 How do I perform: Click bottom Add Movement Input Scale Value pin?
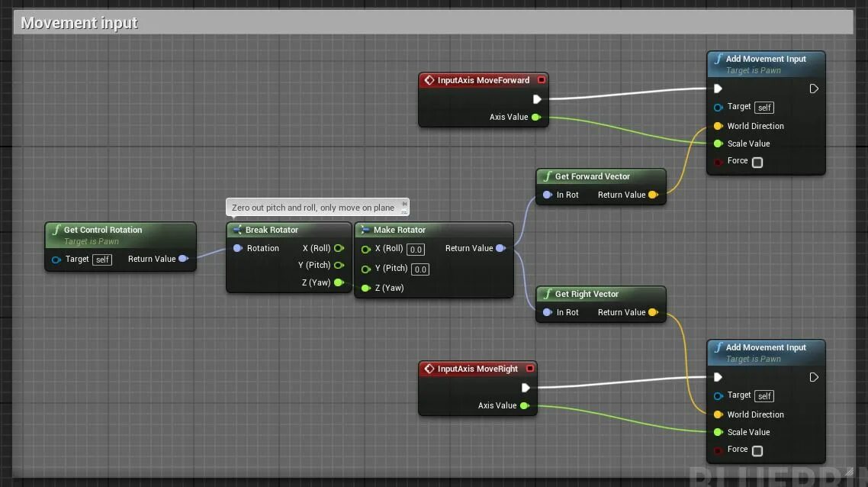[718, 432]
